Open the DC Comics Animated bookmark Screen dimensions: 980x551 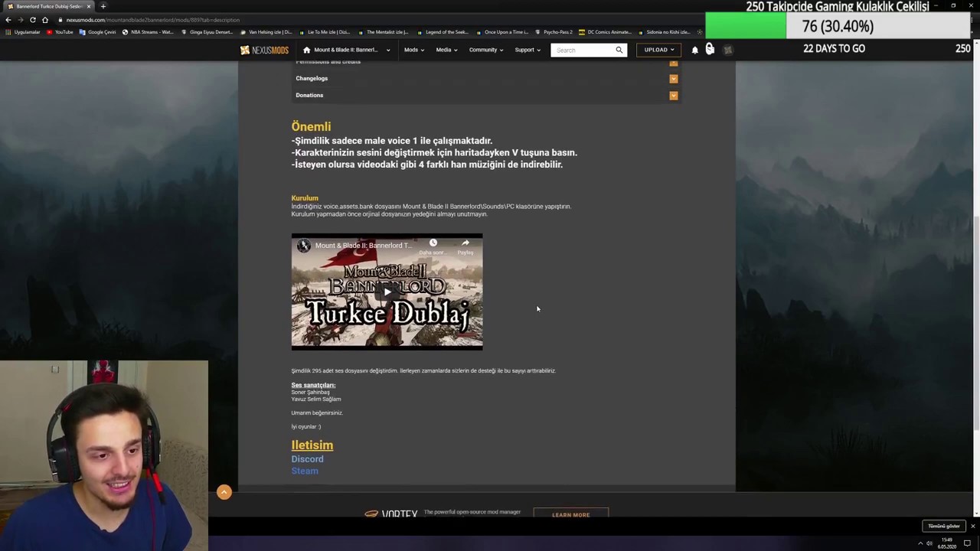click(605, 32)
